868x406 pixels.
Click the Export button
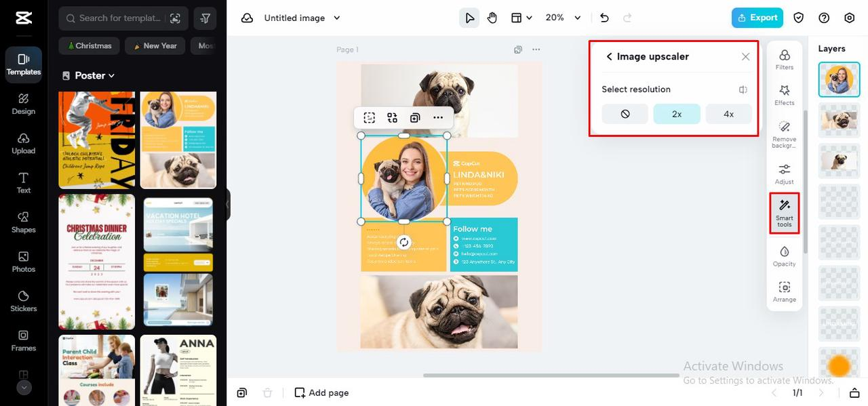[757, 18]
